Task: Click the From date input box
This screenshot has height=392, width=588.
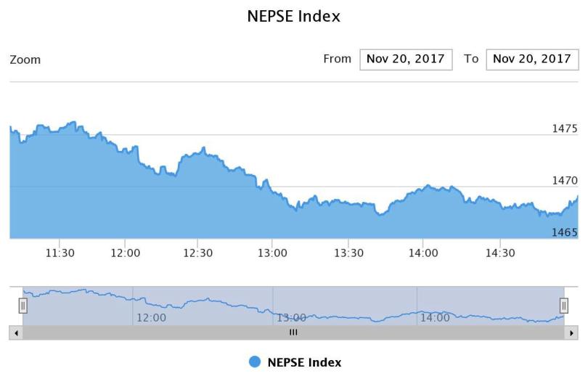Action: (406, 60)
